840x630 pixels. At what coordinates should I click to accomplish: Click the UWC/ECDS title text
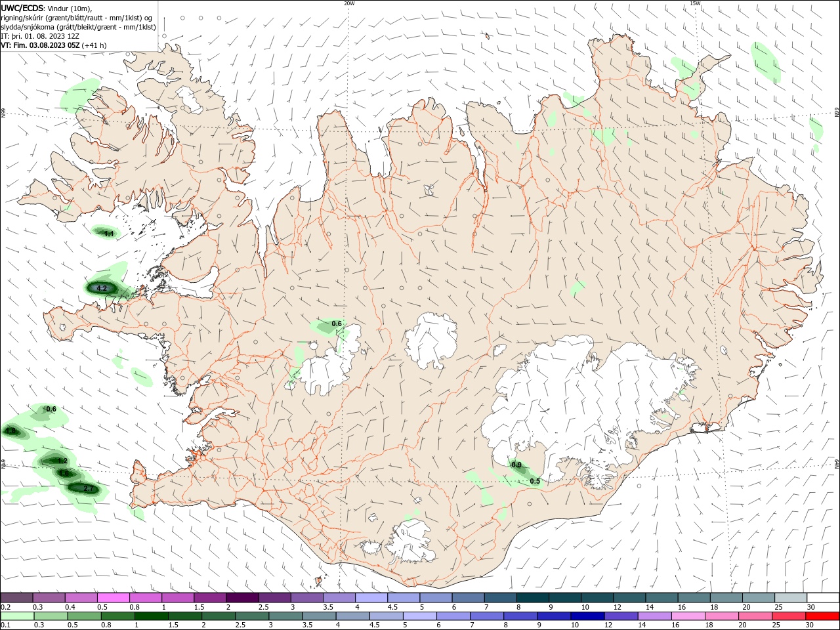pyautogui.click(x=22, y=7)
